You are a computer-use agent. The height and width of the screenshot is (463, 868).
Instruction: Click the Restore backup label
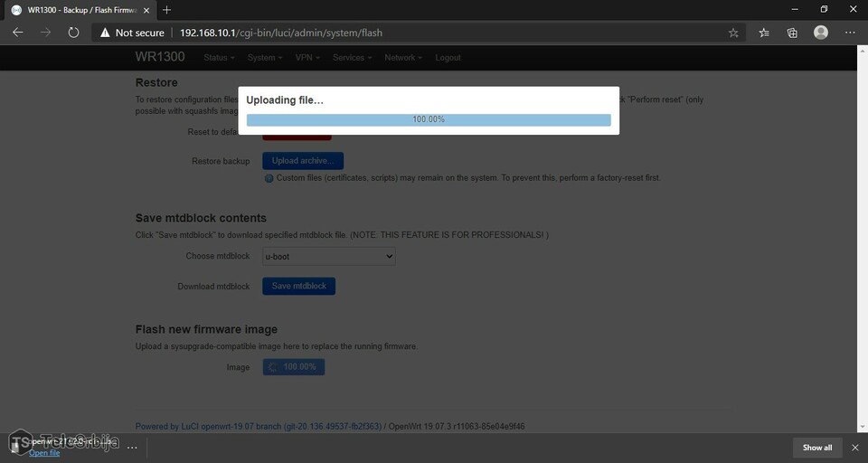pos(221,161)
